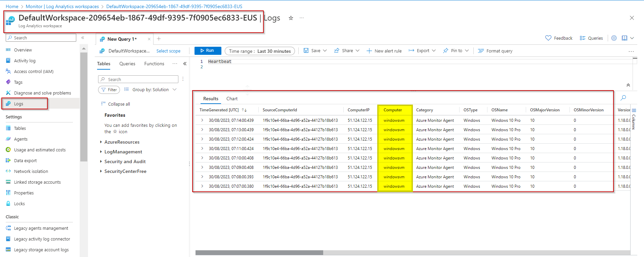Create a New alert rule
The image size is (644, 257).
pos(384,51)
